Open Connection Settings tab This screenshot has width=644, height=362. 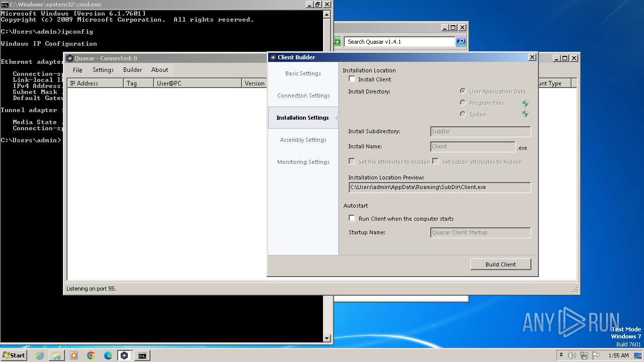(303, 96)
